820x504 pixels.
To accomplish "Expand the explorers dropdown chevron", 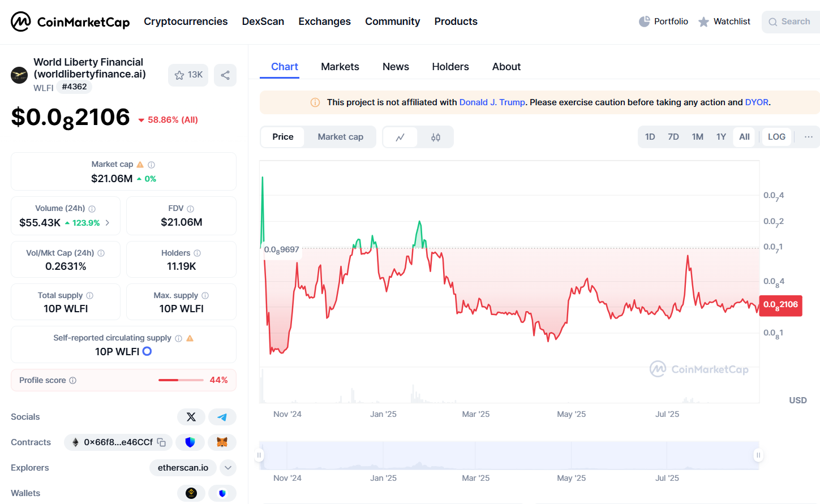I will pyautogui.click(x=228, y=468).
